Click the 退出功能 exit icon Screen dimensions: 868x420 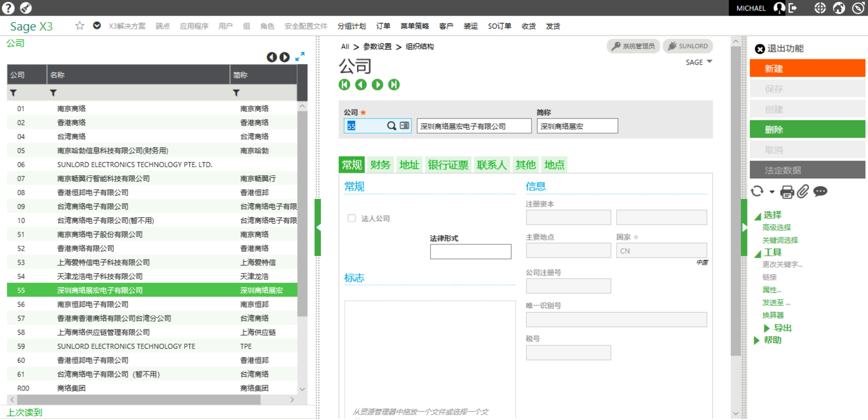point(760,49)
